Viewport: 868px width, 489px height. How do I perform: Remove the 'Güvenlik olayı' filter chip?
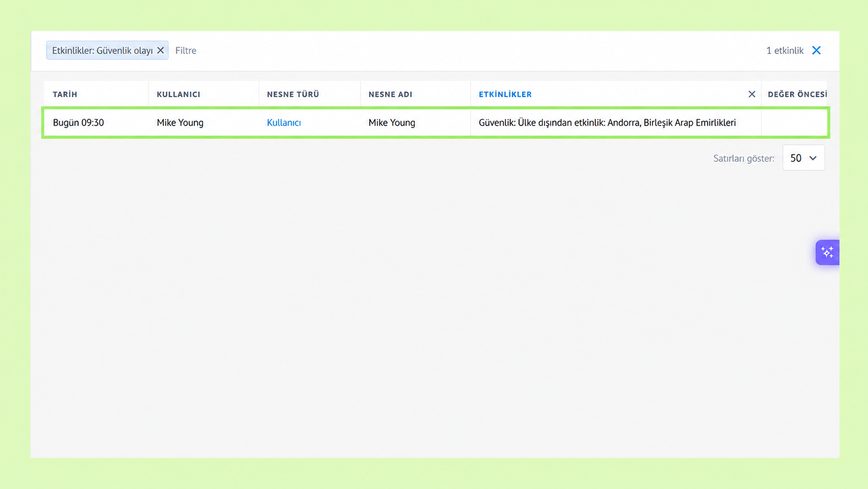[160, 50]
